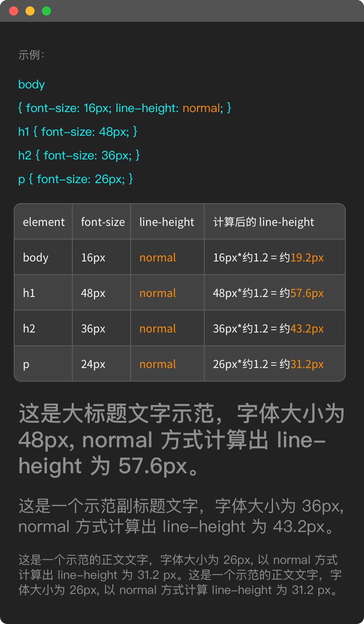Viewport: 364px width, 624px height.
Task: Click the red close window button
Action: tap(14, 11)
